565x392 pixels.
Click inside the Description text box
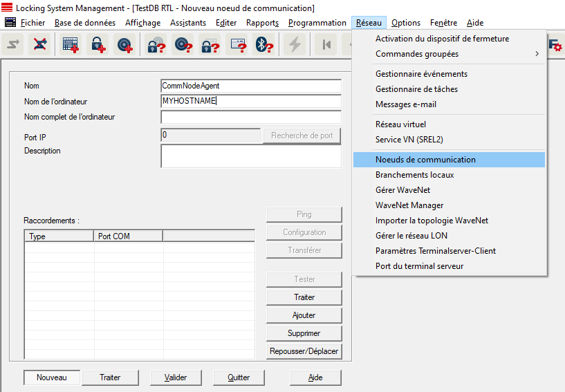pos(250,156)
